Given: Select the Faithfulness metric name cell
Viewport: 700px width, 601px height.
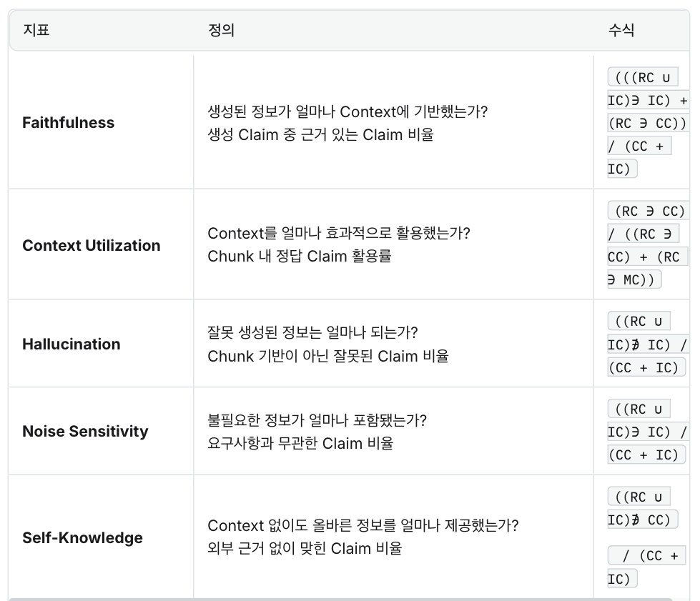Looking at the screenshot, I should tap(68, 123).
